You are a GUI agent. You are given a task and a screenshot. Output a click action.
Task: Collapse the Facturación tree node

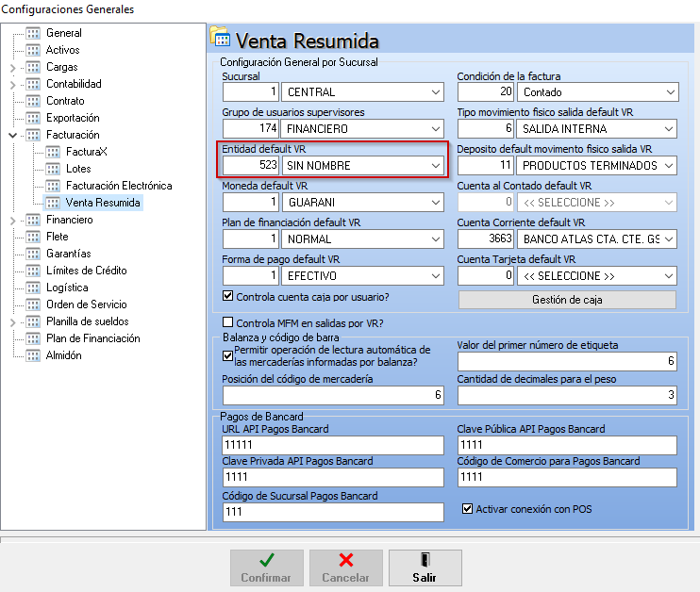(x=13, y=135)
